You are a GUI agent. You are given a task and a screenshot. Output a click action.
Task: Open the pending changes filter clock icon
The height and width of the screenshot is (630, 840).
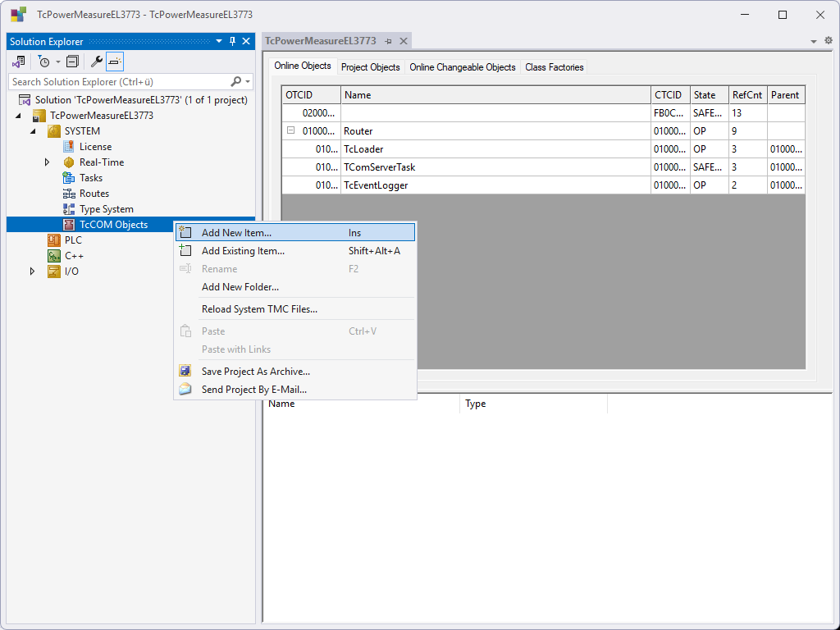tap(44, 62)
